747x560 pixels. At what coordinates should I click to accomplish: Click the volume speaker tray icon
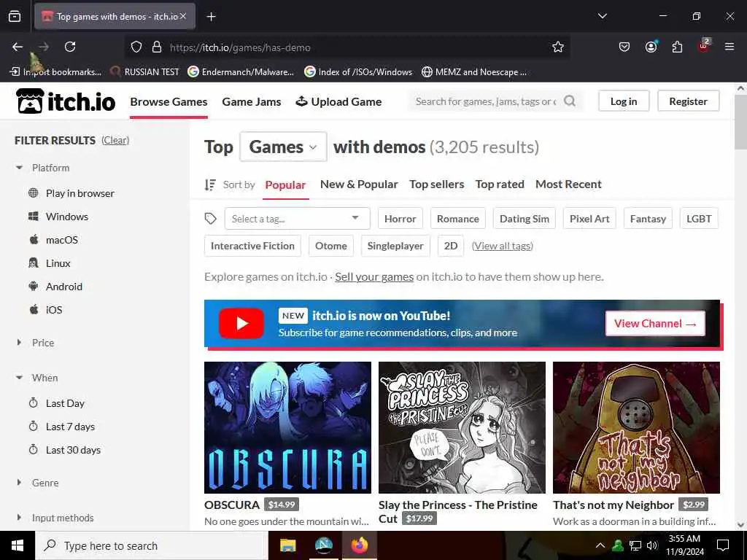point(652,545)
